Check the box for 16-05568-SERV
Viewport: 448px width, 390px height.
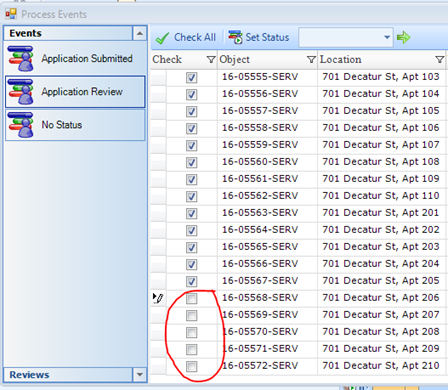(x=192, y=298)
